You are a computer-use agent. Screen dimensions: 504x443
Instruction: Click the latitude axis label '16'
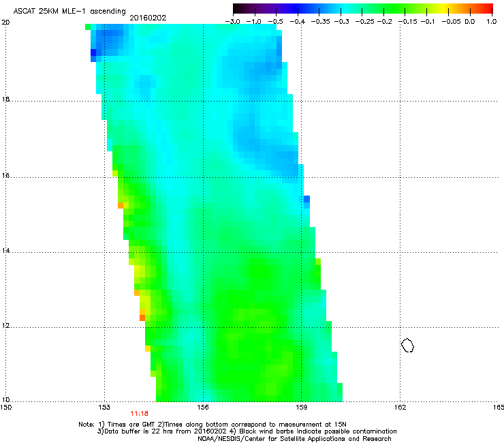click(x=5, y=175)
